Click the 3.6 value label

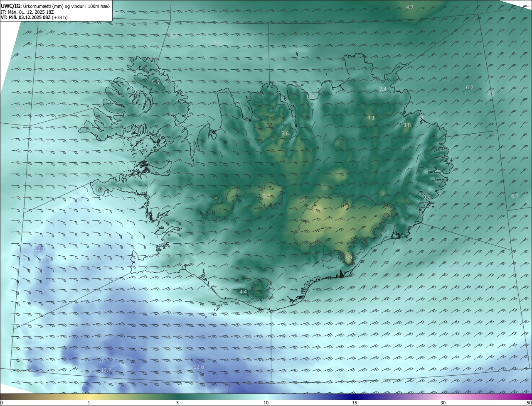click(285, 134)
